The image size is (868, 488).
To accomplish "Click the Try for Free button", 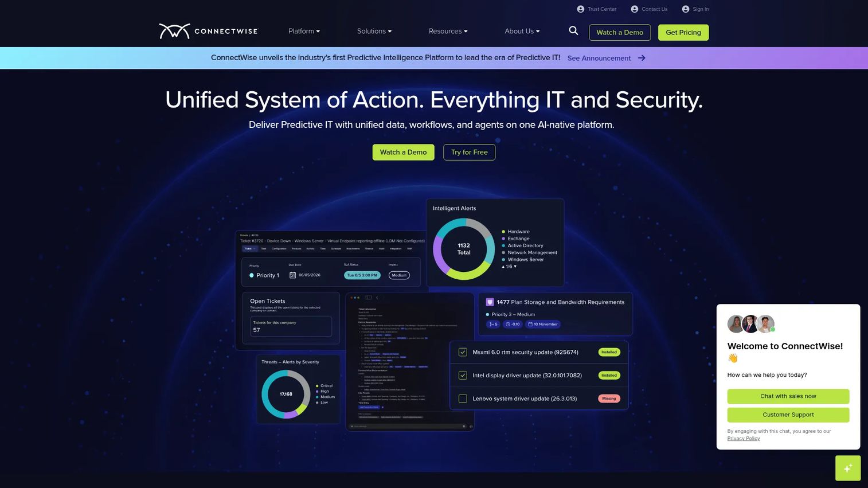I will (470, 153).
